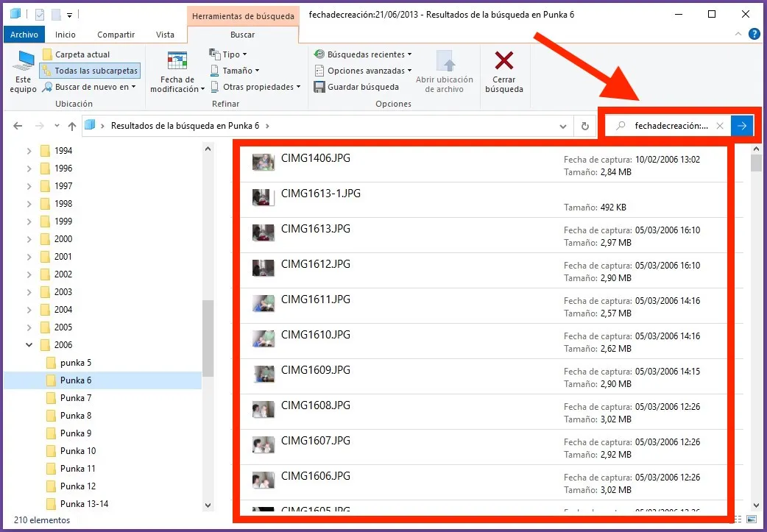Screen dimensions: 767x532
Task: Clear the search box with the X
Action: [x=720, y=126]
